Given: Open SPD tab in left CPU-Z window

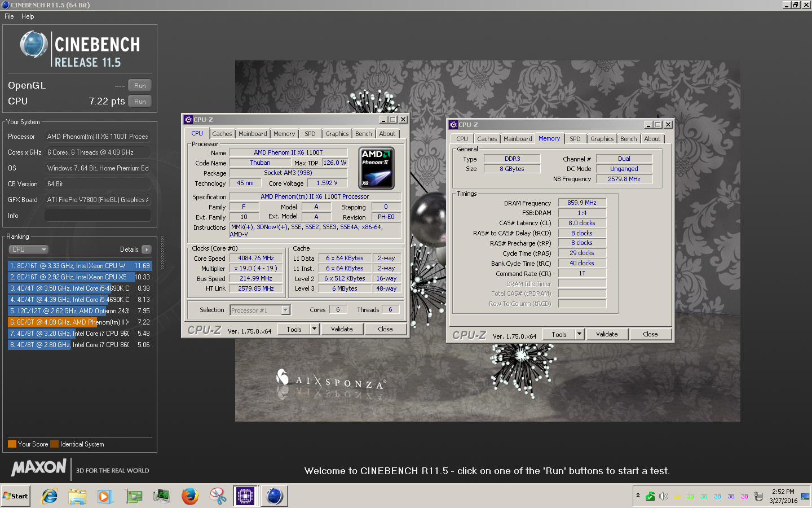Looking at the screenshot, I should click(310, 134).
